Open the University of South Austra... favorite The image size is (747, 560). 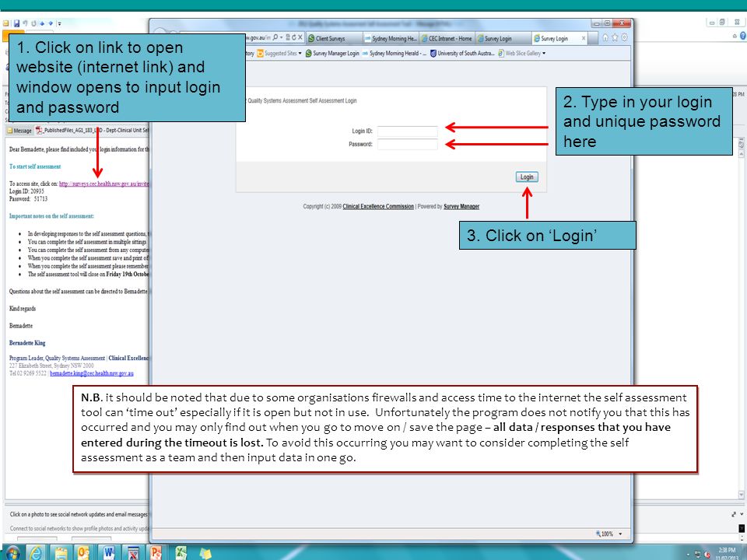coord(462,54)
